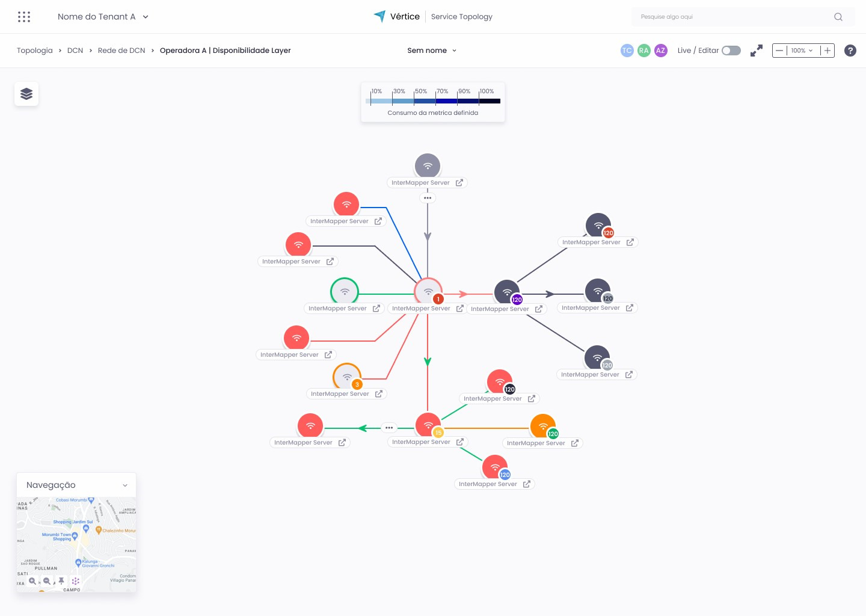Open external link icon under badge 15 node
Image resolution: width=866 pixels, height=616 pixels.
(460, 442)
